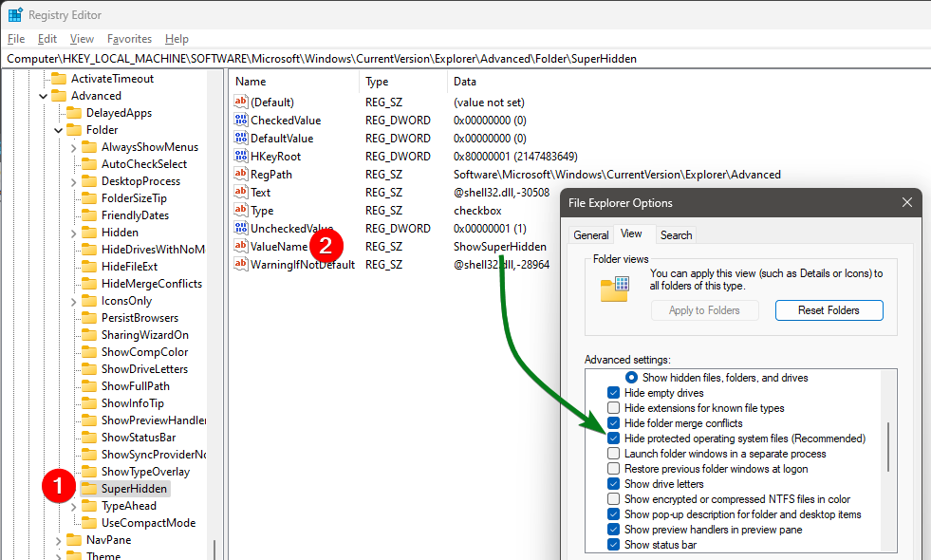
Task: Click the SuperHidden folder icon
Action: coord(89,488)
